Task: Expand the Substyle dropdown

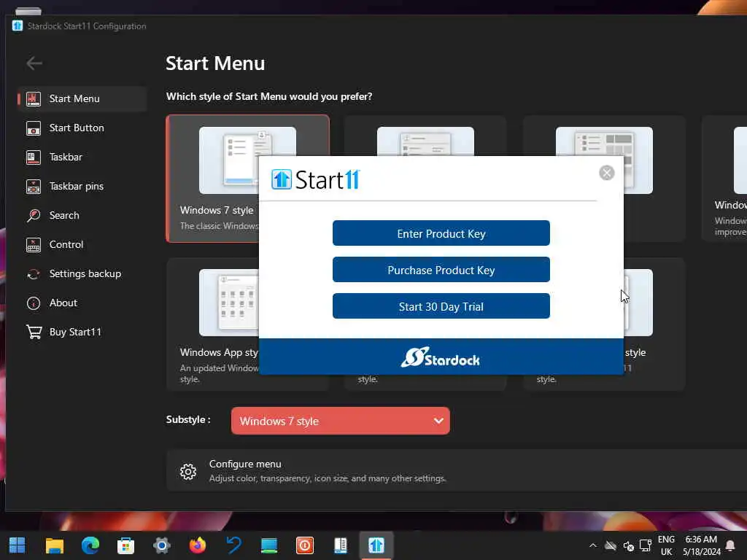Action: pos(341,421)
